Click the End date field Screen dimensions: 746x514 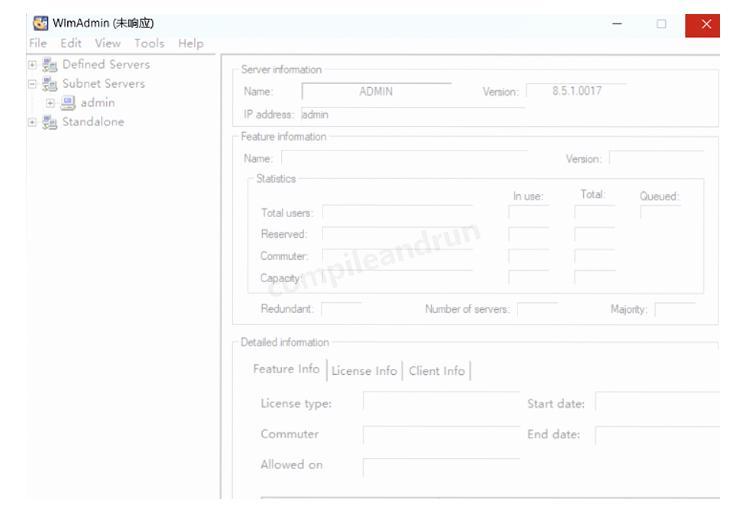(657, 434)
